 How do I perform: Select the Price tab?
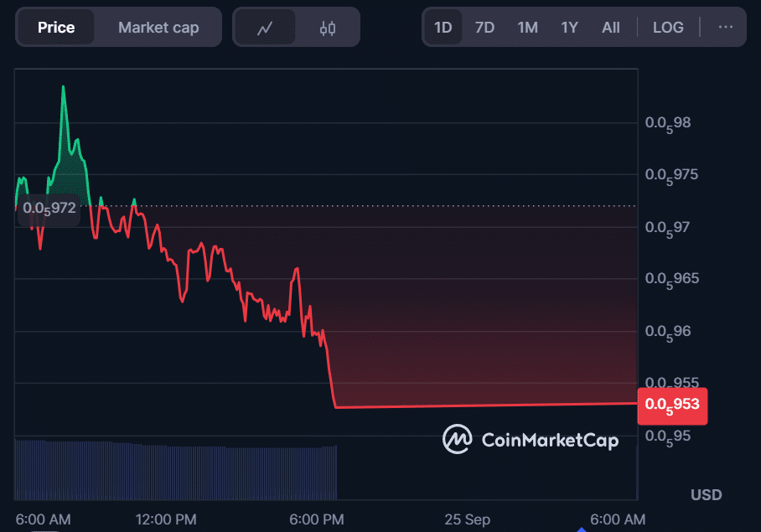[x=56, y=28]
